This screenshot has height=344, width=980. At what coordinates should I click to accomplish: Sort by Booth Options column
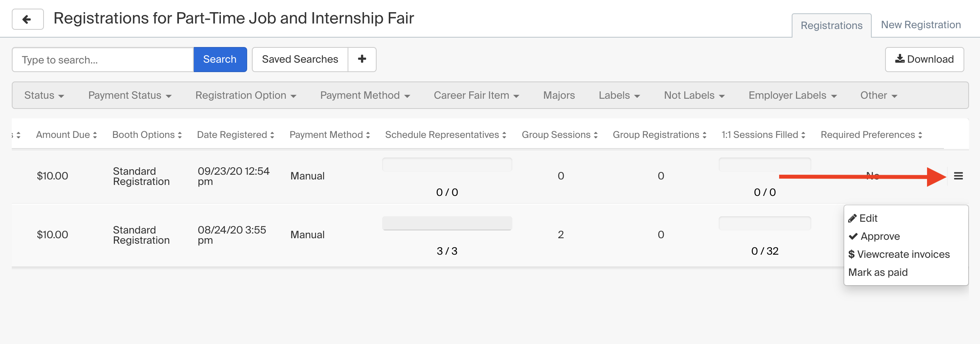pos(147,135)
